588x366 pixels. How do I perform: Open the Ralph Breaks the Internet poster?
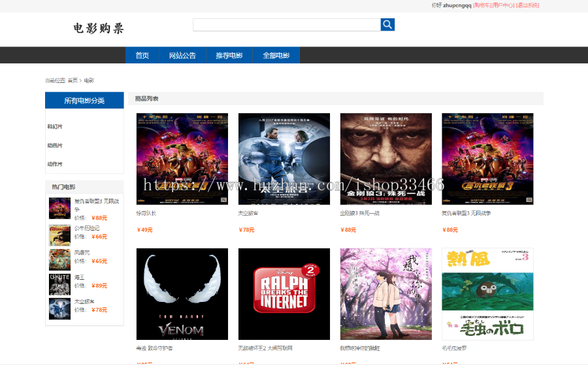(x=284, y=294)
